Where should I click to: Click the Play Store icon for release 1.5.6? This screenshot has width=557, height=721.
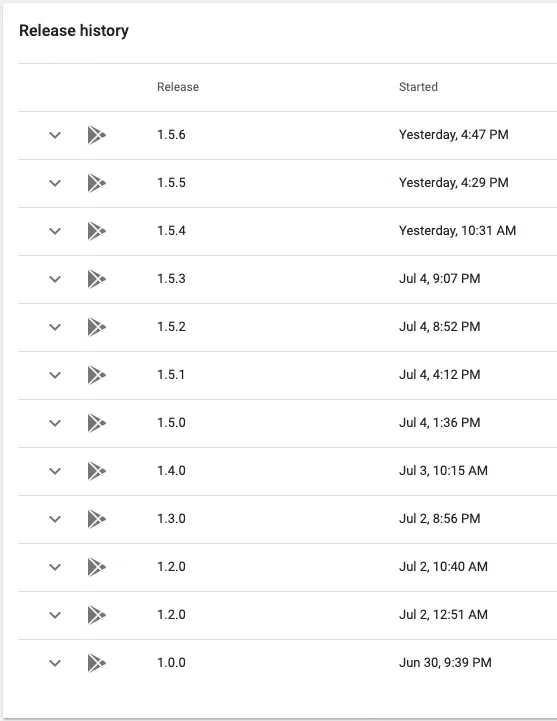click(x=97, y=135)
